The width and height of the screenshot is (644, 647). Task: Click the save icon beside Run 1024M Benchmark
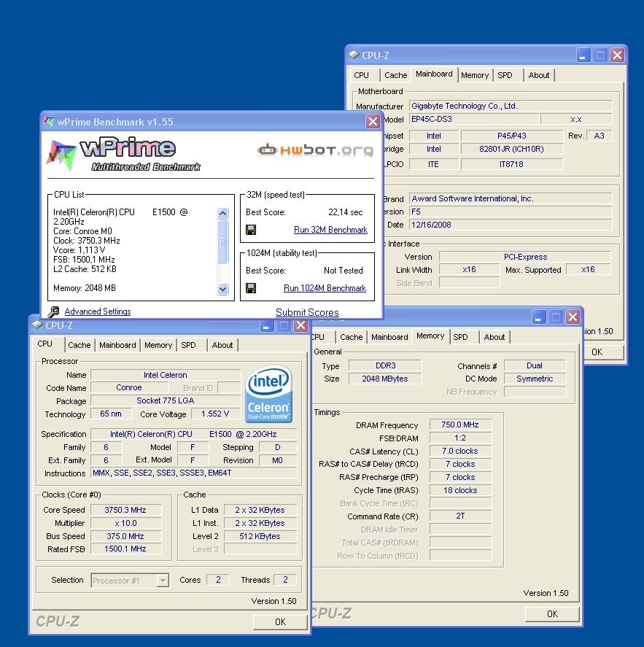pos(251,288)
